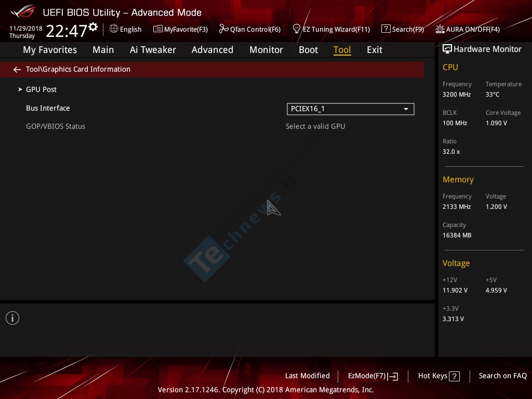Click the Search question mark icon
532x399 pixels.
pos(386,29)
